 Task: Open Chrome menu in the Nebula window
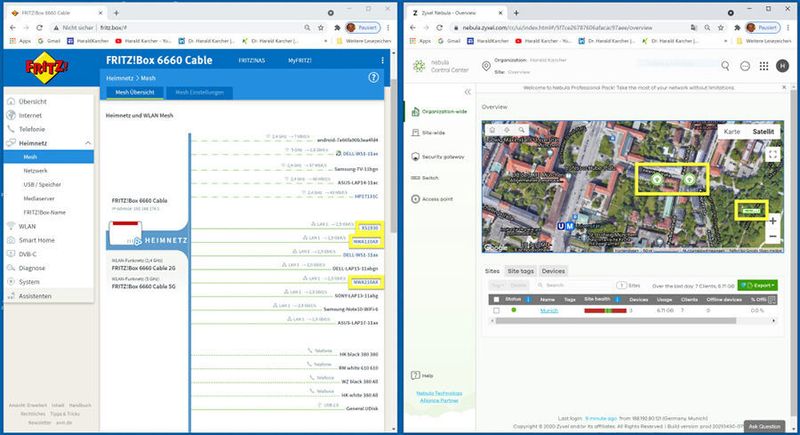788,28
